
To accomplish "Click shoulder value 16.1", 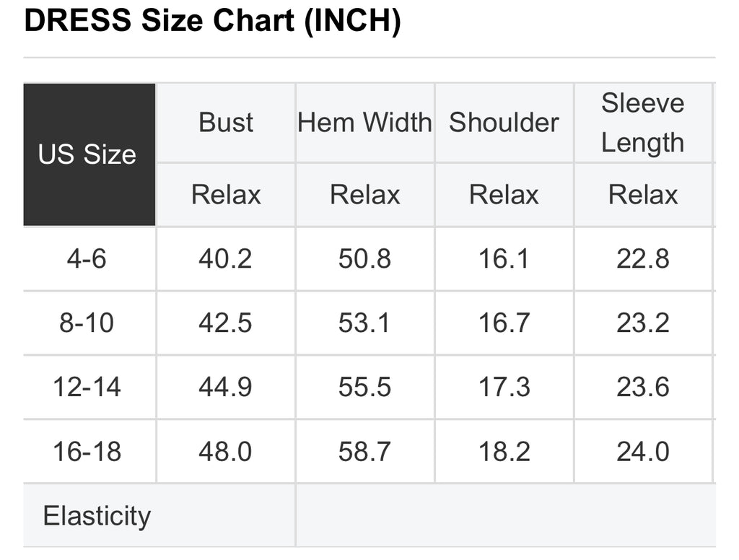I will [x=504, y=259].
